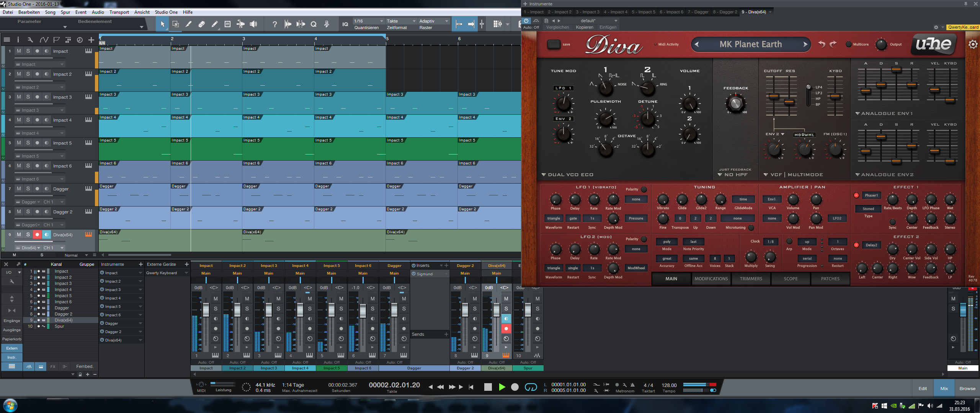Open the Zeitformat Takte dropdown
980x413 pixels.
tap(401, 21)
